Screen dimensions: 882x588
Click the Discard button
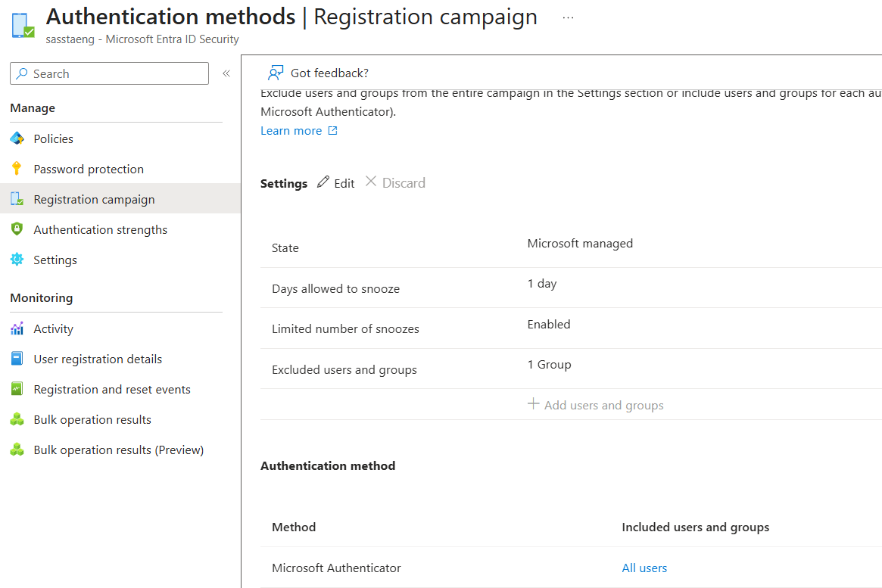point(395,182)
